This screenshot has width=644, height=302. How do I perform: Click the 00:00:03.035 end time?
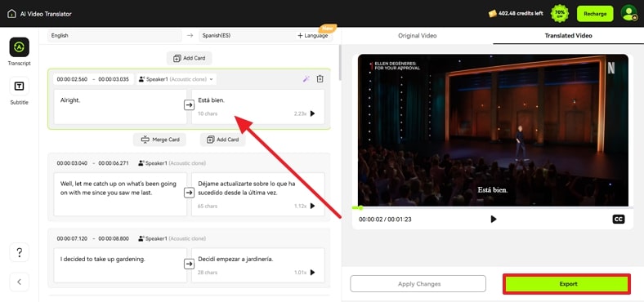tap(114, 79)
